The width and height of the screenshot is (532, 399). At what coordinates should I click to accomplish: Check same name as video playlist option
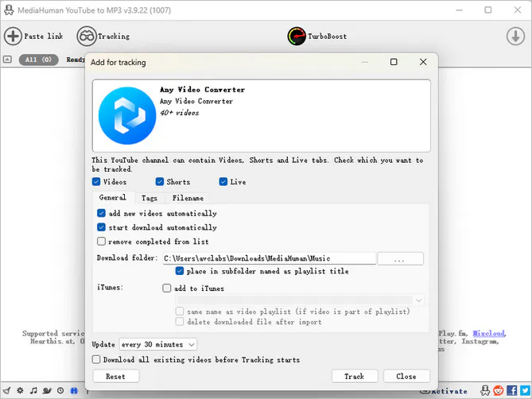180,312
